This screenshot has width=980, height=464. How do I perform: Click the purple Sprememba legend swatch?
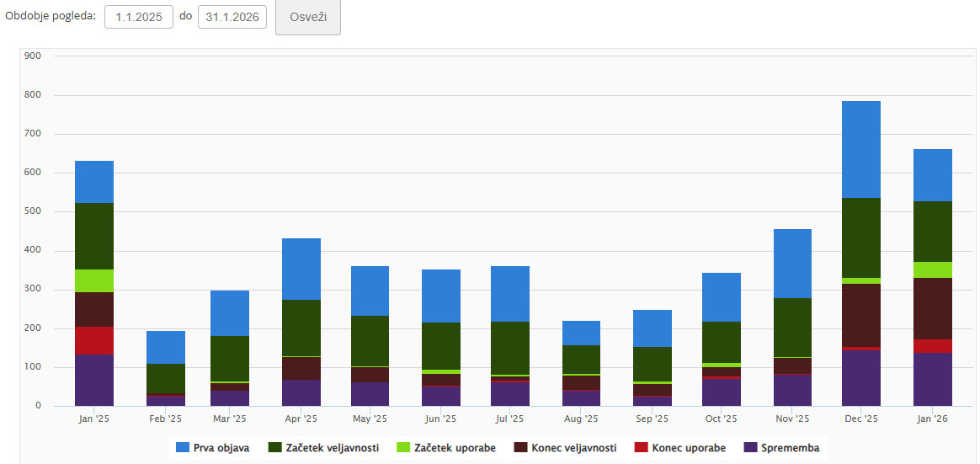pyautogui.click(x=751, y=448)
